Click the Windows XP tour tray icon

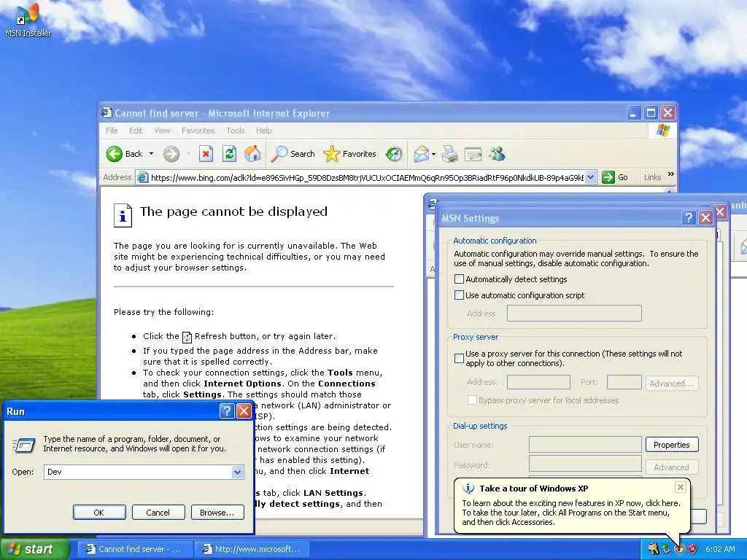679,549
